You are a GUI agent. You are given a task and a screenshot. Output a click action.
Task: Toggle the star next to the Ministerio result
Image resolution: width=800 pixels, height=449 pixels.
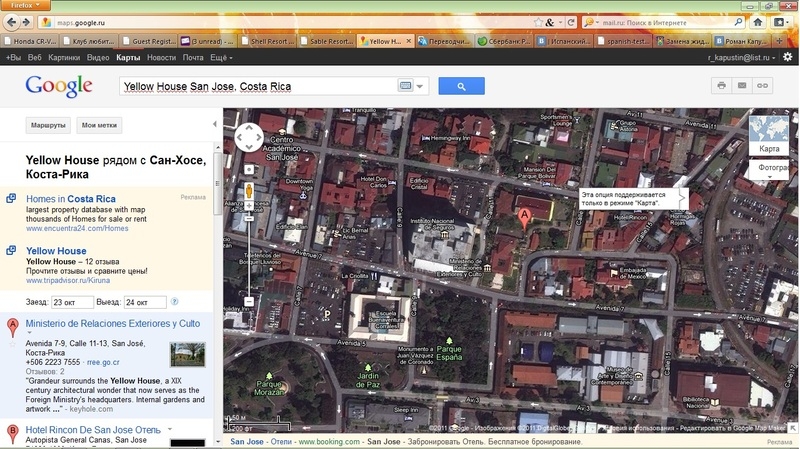(x=12, y=344)
